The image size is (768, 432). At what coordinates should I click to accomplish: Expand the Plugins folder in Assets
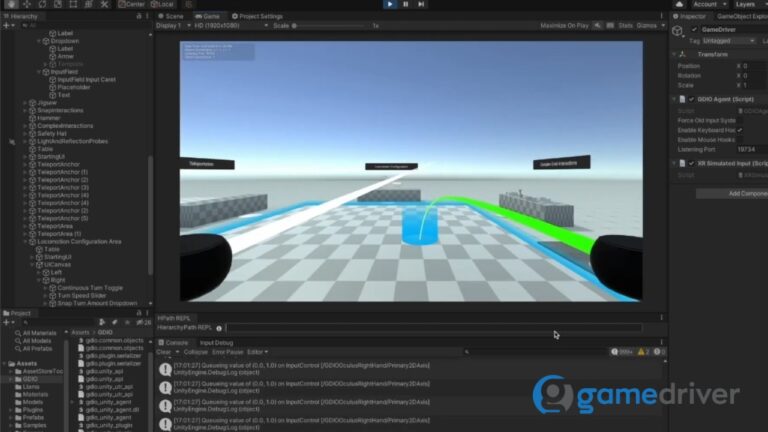pos(11,410)
